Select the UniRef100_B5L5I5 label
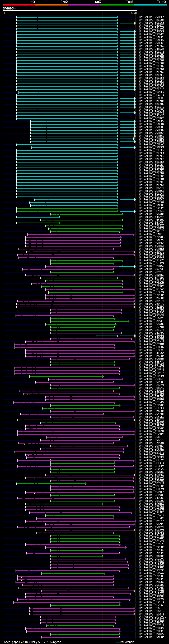169x644 pixels. (152, 89)
